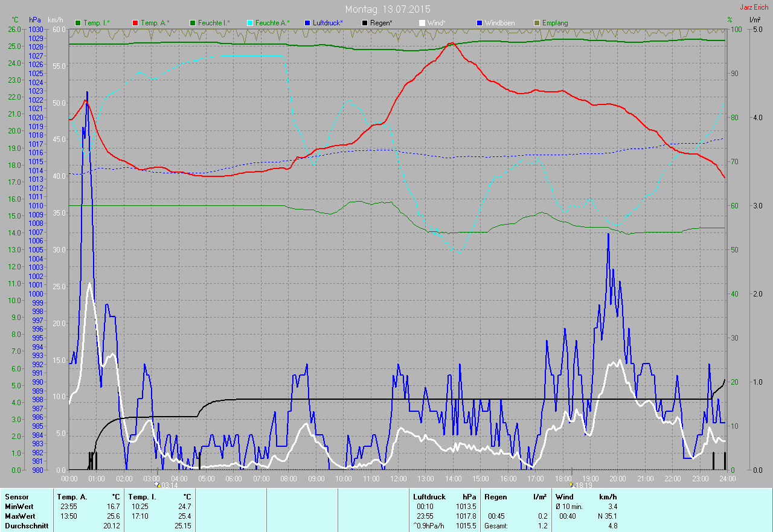Click the cyan swatch beside Feuchte A.* legend
The width and height of the screenshot is (773, 532).
[250, 23]
